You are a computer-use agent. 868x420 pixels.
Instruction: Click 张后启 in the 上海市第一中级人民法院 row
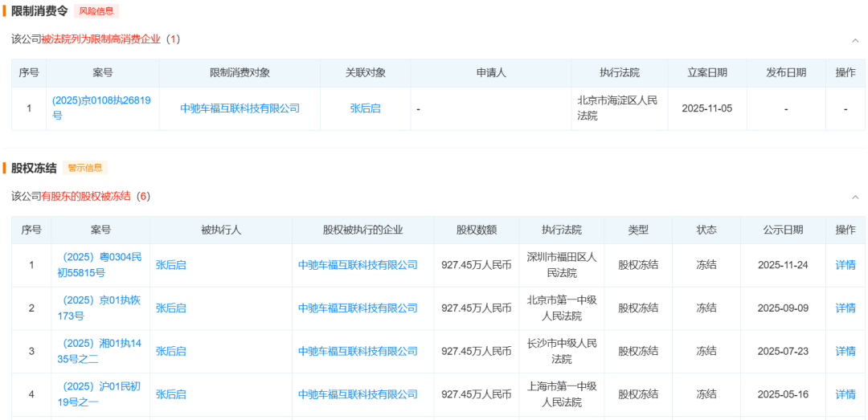coord(171,394)
